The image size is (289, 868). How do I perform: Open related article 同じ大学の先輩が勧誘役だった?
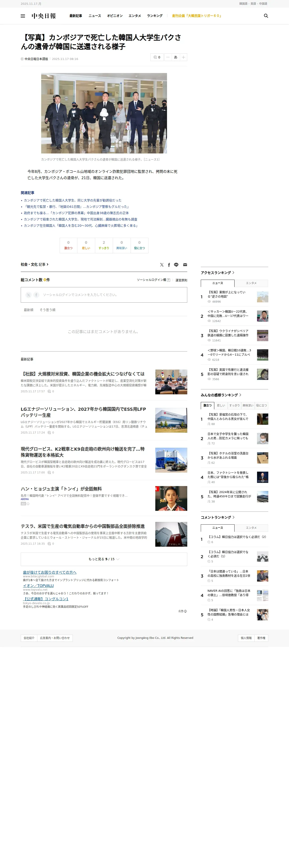coord(73,201)
